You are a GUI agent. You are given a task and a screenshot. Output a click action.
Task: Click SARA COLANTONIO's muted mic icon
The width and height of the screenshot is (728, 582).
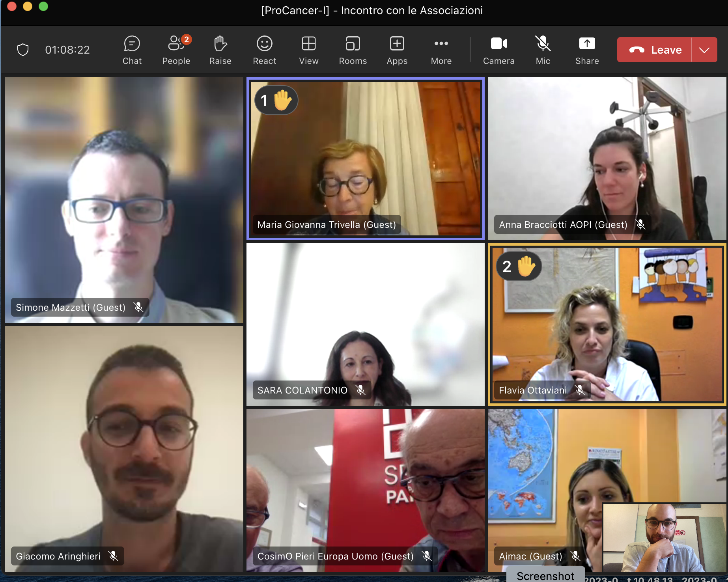(x=360, y=390)
